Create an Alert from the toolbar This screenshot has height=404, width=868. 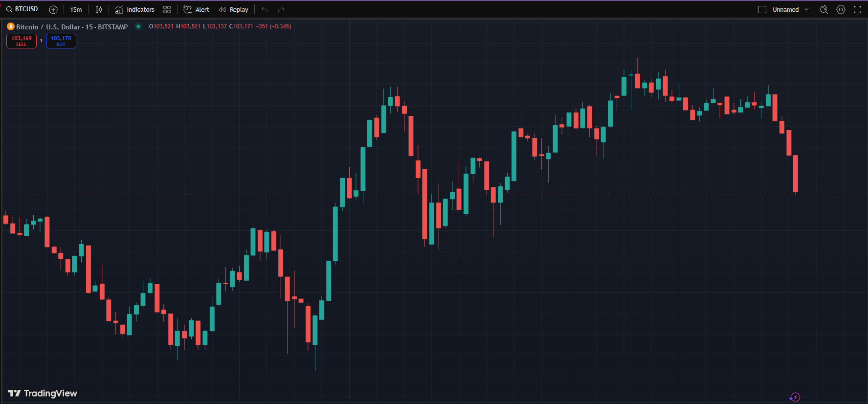click(196, 10)
